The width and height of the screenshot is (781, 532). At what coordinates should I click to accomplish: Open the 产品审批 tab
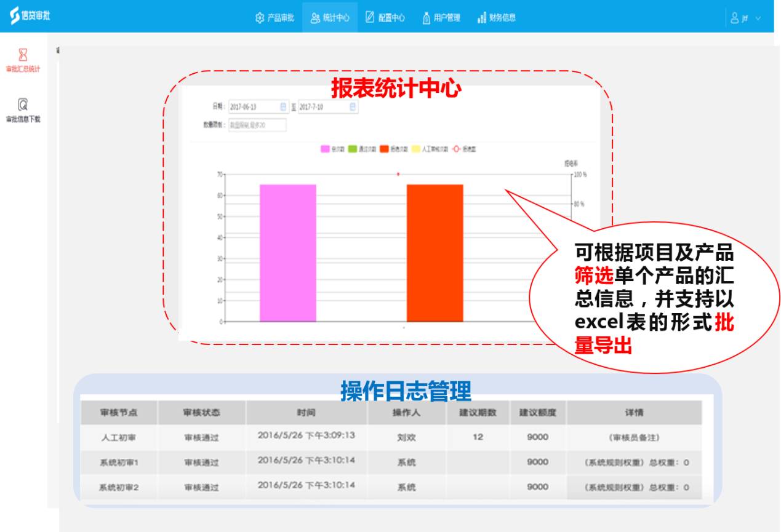(x=274, y=18)
